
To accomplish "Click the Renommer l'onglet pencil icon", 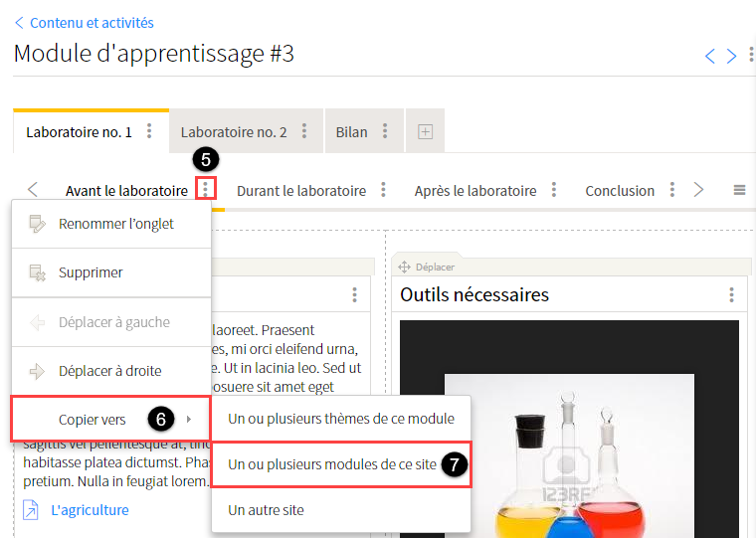I will [37, 224].
